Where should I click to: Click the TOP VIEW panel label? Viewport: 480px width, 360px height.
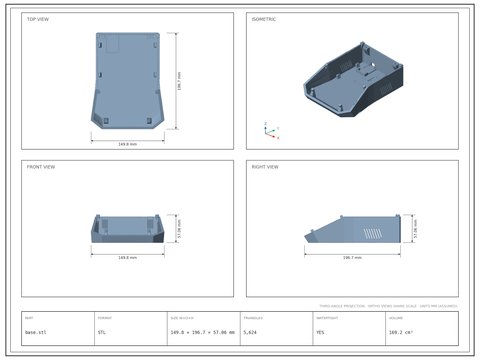coord(38,19)
